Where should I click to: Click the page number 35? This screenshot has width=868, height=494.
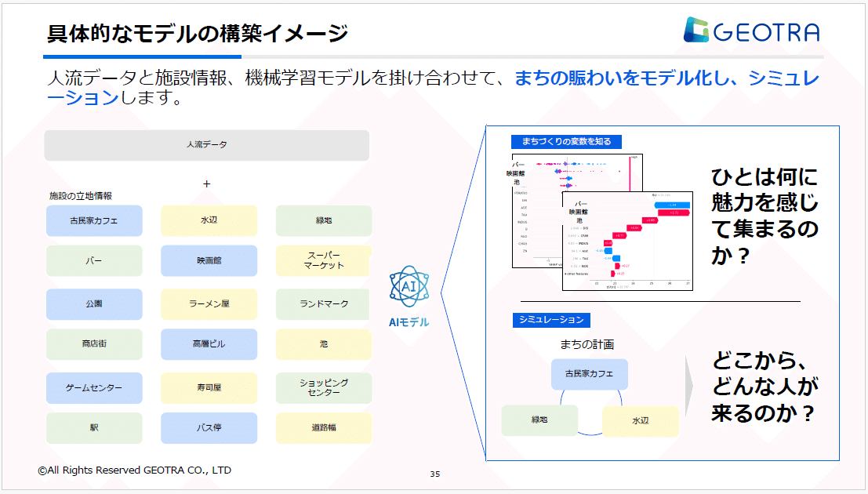point(434,474)
